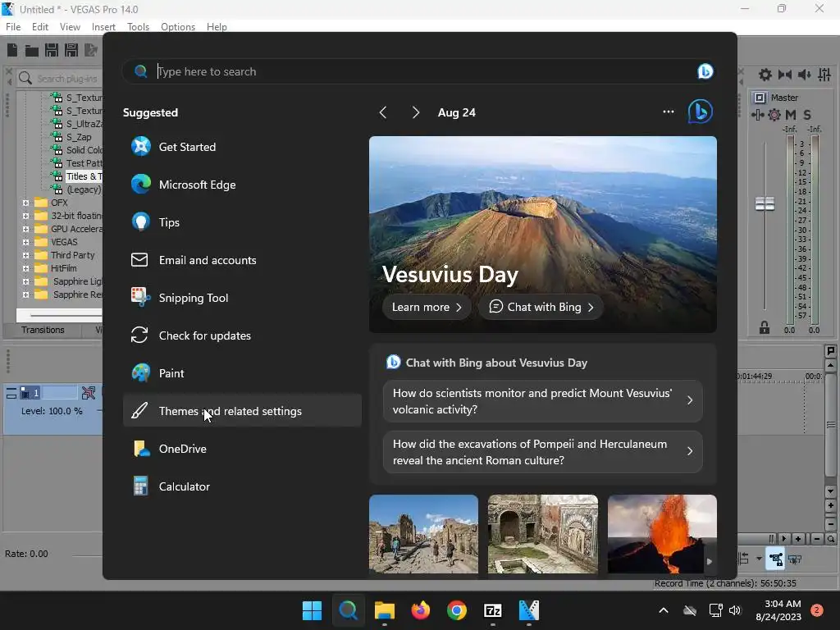Expand the Sapphire Lighting folder
Screen dimensions: 840x630
coord(25,281)
